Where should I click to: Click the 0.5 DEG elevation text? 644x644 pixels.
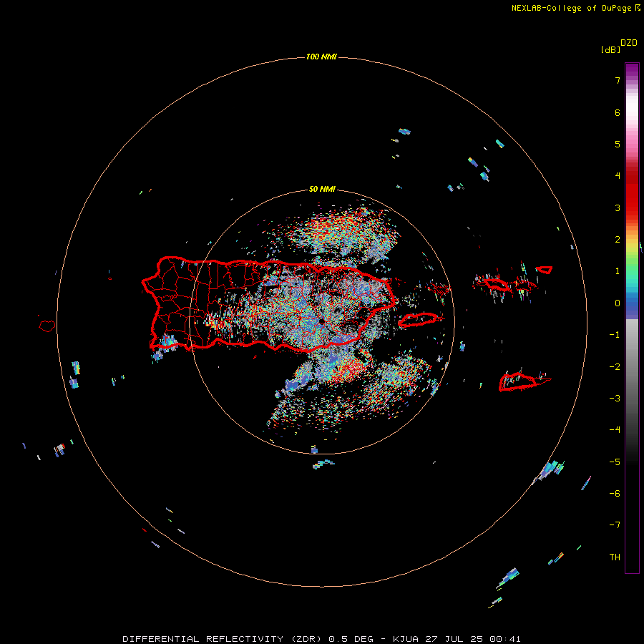coord(351,639)
